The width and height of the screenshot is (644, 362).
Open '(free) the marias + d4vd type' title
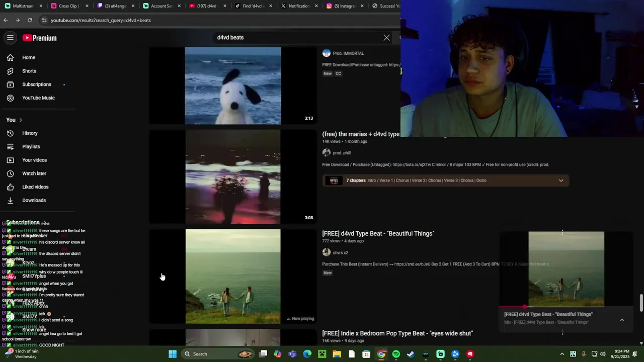(x=361, y=134)
